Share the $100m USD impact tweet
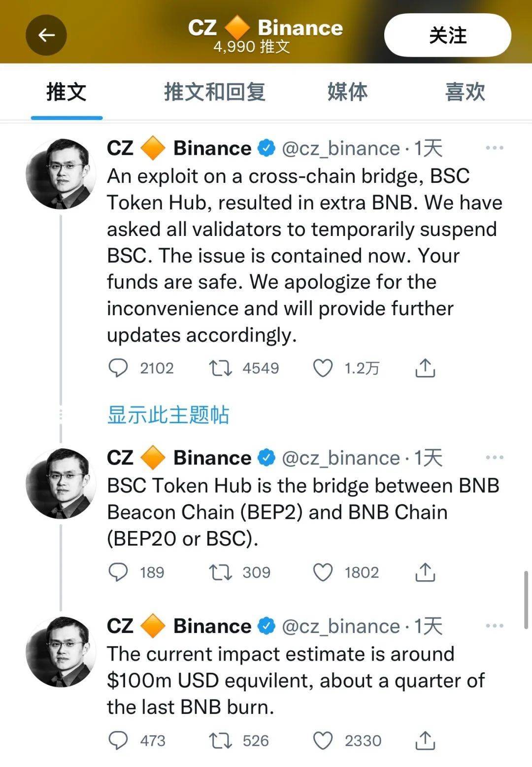Viewport: 532px width, 767px height. tap(425, 740)
